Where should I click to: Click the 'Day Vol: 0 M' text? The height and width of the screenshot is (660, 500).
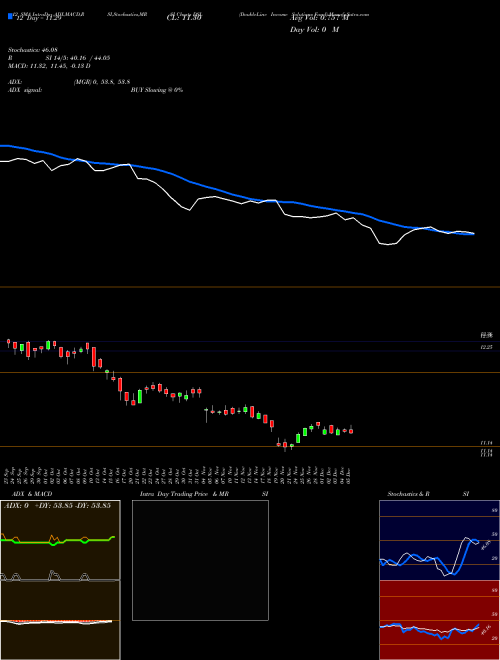click(x=314, y=30)
